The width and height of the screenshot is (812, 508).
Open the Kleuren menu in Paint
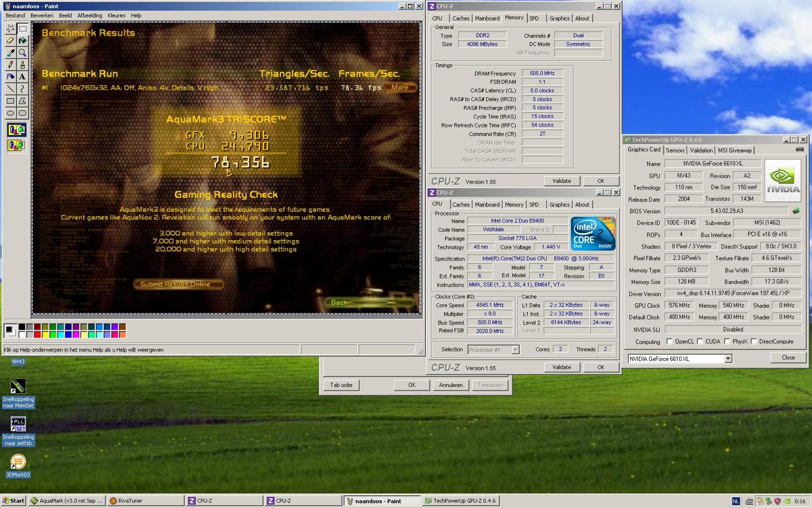117,15
